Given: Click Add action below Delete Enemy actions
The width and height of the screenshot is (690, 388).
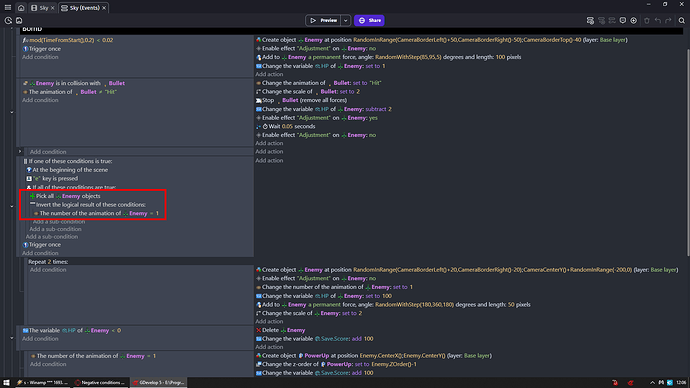Looking at the screenshot, I should click(x=269, y=347).
